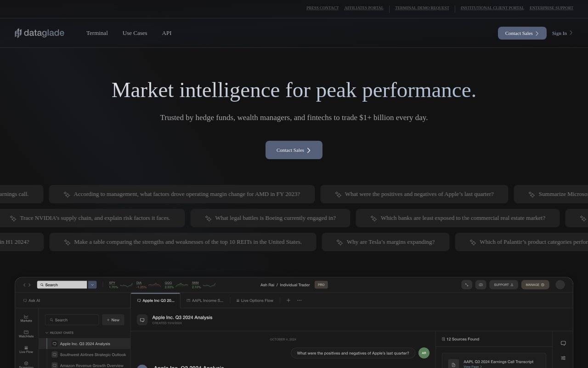588x368 pixels.
Task: Click the Sign In link
Action: [x=562, y=33]
